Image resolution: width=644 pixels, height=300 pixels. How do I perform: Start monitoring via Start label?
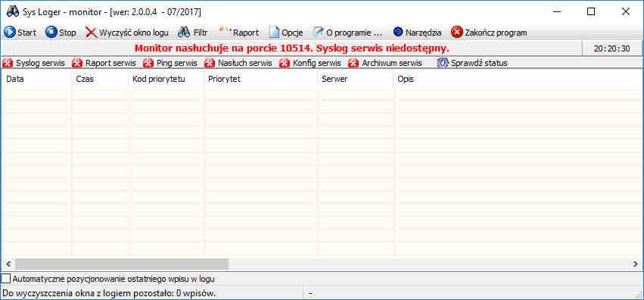pos(26,33)
